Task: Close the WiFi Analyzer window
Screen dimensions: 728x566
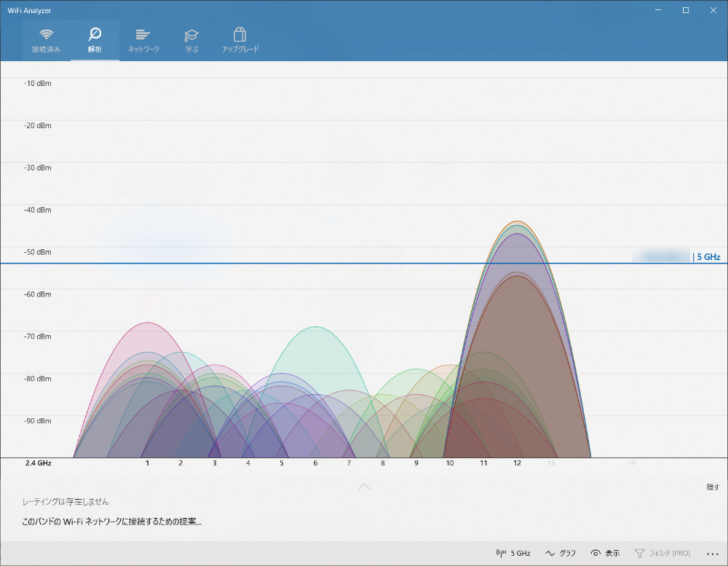Action: 713,9
